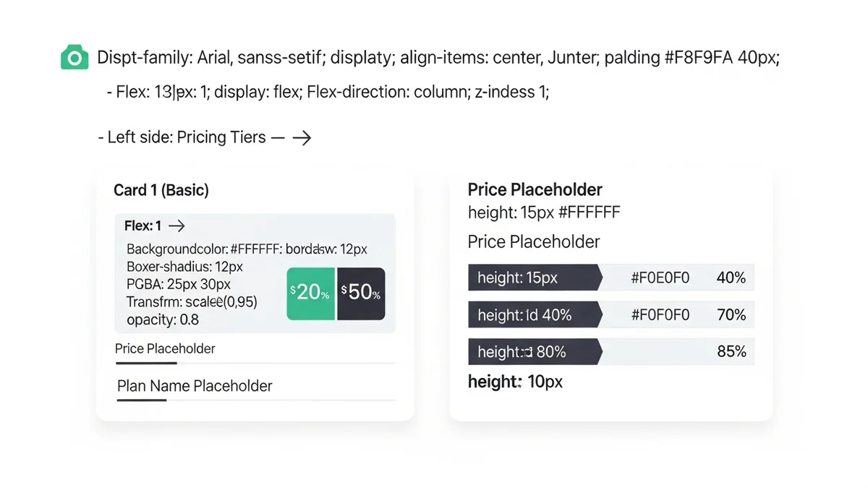The width and height of the screenshot is (868, 488).
Task: Click the "opacity: 0.8" text line
Action: (x=163, y=320)
